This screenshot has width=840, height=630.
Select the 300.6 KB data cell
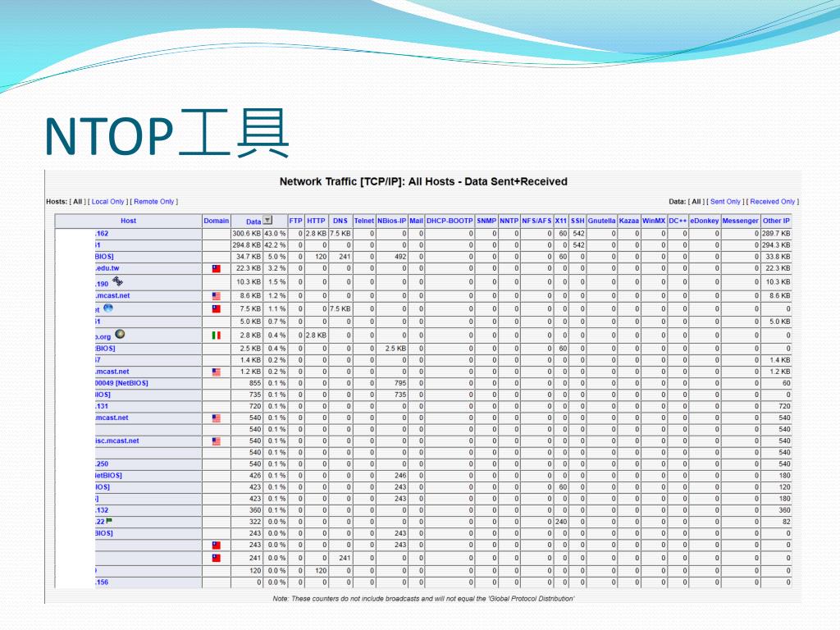[x=247, y=234]
